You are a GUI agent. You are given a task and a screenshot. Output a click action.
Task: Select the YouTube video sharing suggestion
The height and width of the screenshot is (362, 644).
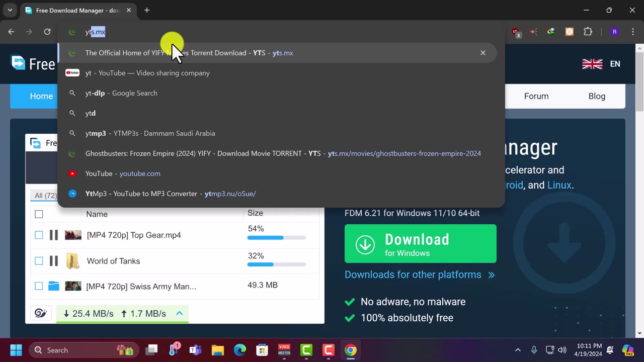click(281, 73)
